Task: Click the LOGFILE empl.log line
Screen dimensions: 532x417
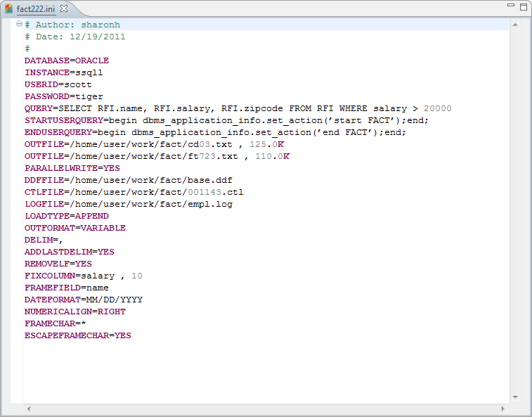Action: pyautogui.click(x=129, y=204)
